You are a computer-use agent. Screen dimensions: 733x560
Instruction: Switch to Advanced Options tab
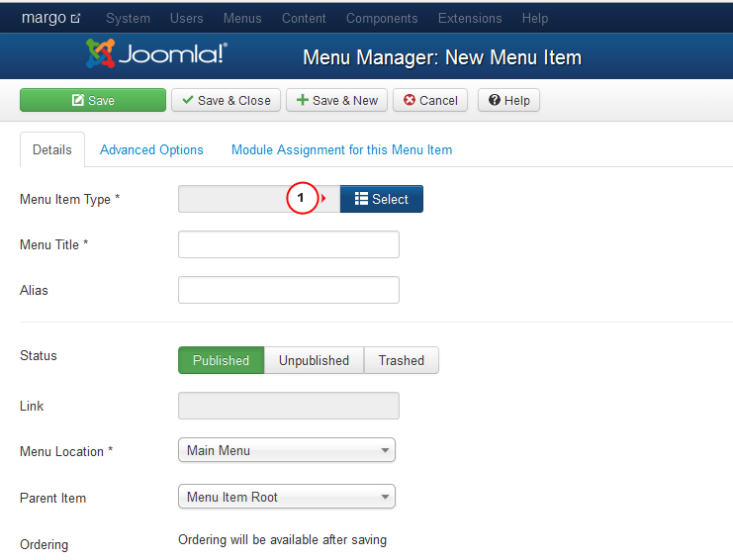click(x=151, y=149)
